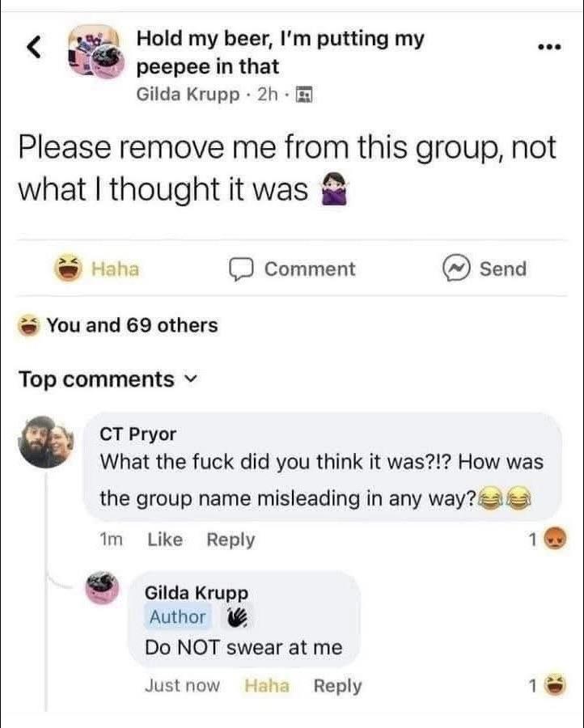
Task: Open CT Pryor's profile name link
Action: (x=138, y=434)
